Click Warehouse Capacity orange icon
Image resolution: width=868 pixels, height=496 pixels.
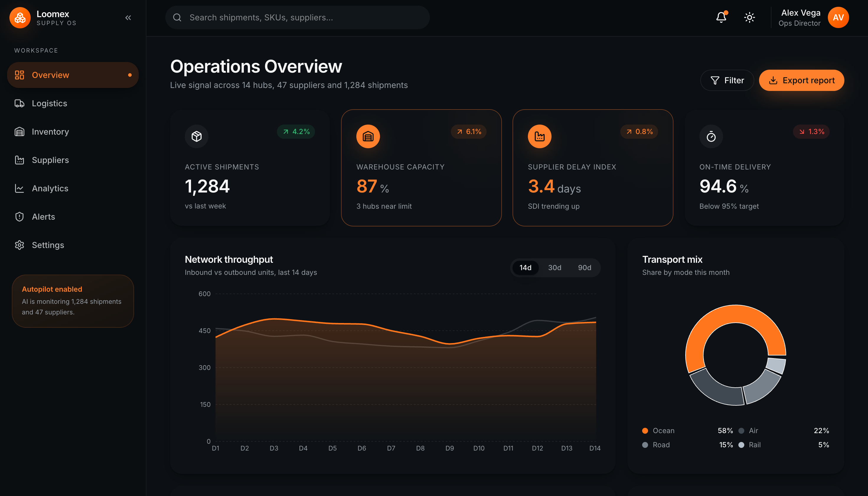pos(368,136)
